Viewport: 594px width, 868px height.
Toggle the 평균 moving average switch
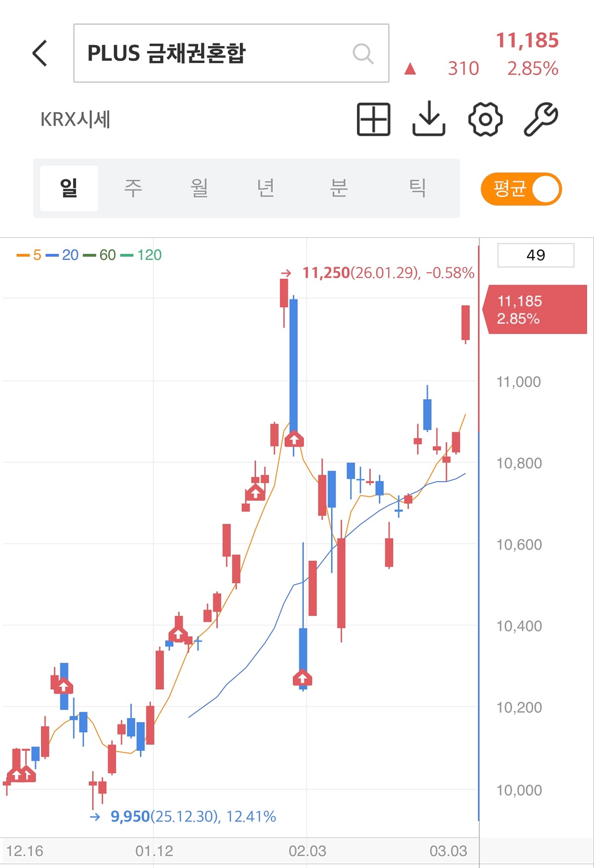coord(521,189)
